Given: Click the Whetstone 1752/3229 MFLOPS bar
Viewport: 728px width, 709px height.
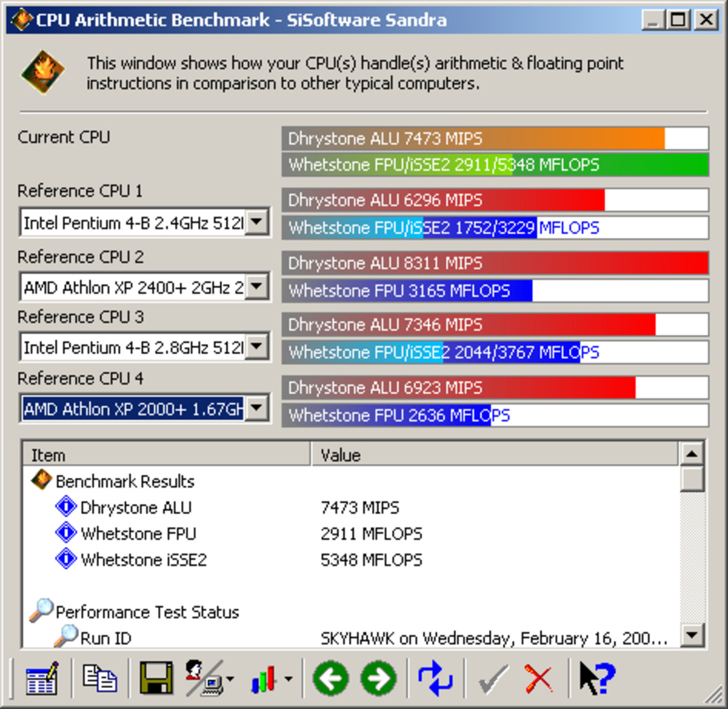Looking at the screenshot, I should (x=495, y=228).
